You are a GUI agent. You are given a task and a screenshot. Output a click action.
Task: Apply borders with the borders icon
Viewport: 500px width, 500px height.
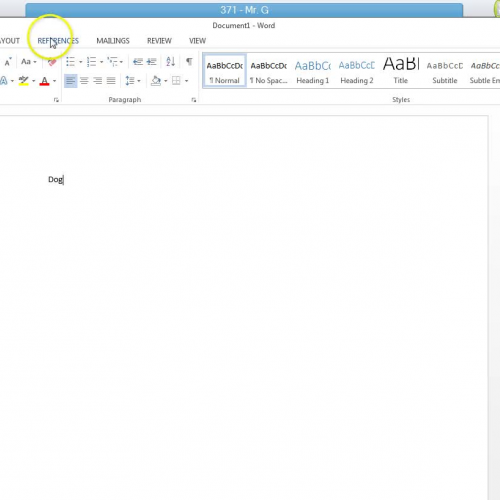[176, 81]
